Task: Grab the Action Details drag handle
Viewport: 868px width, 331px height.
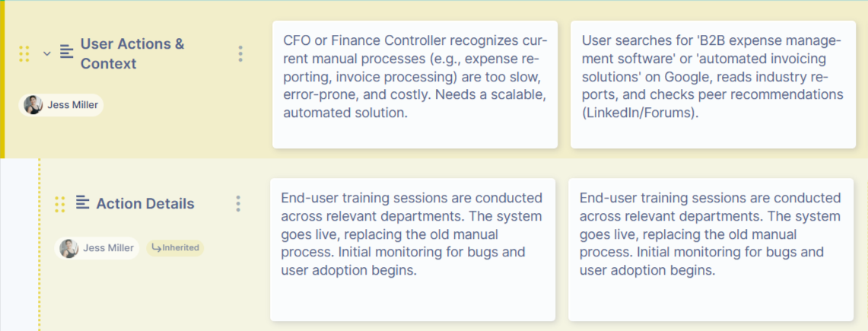Action: point(60,204)
